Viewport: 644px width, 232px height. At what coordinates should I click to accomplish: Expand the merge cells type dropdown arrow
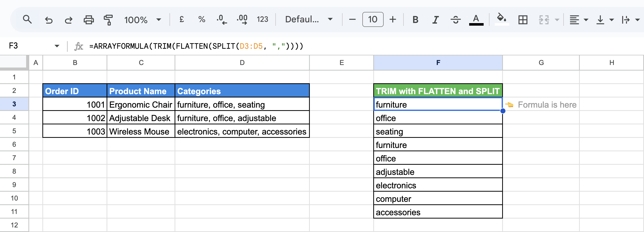coord(557,20)
